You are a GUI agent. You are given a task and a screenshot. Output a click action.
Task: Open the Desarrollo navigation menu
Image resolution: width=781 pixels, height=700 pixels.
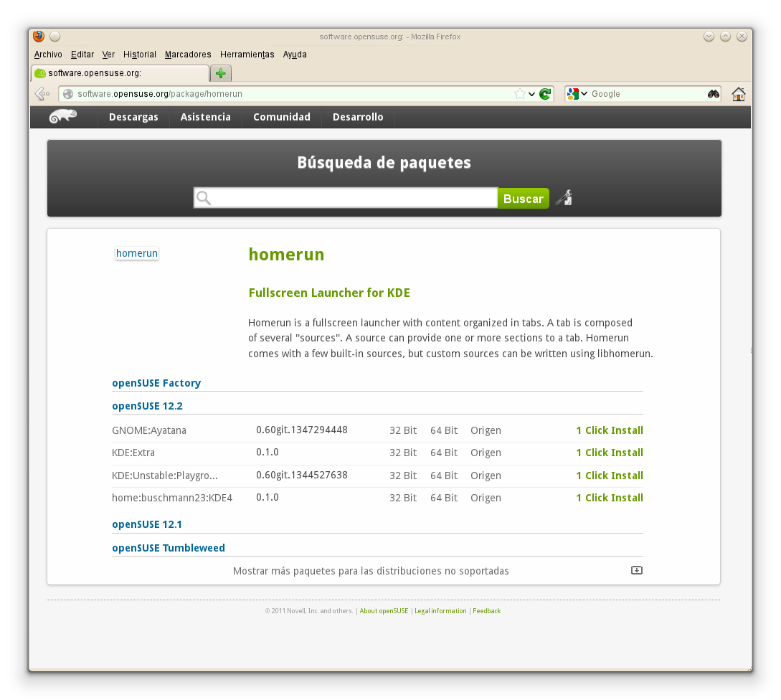[x=358, y=117]
